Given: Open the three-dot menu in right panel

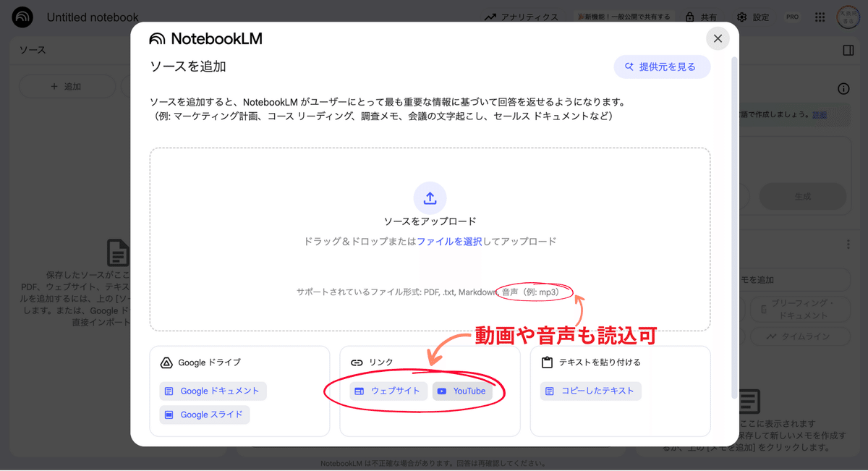Looking at the screenshot, I should coord(848,245).
